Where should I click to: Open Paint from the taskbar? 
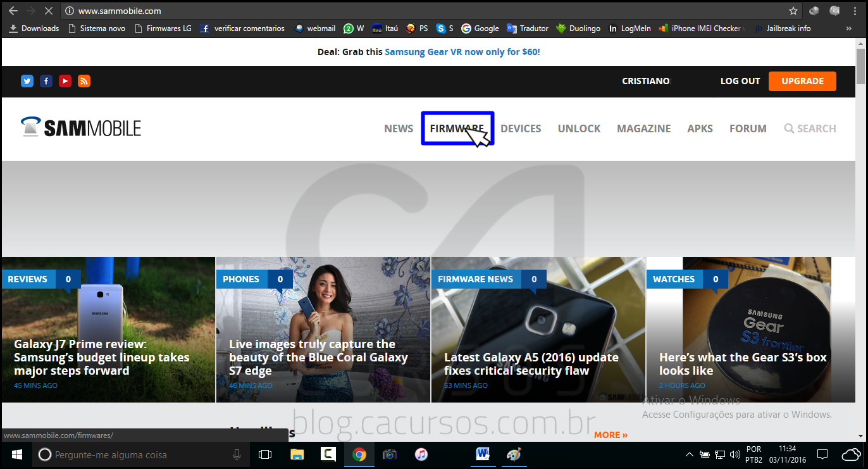tap(514, 454)
